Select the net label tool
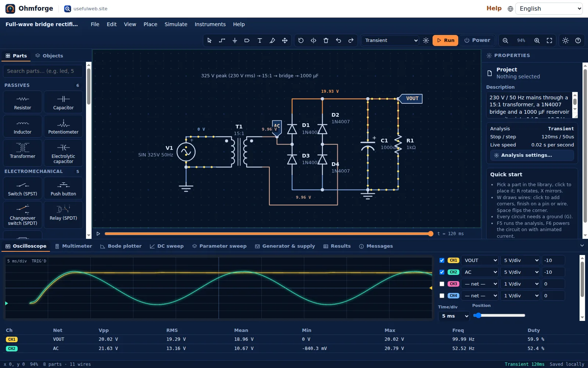This screenshot has width=588, height=368. [x=247, y=40]
